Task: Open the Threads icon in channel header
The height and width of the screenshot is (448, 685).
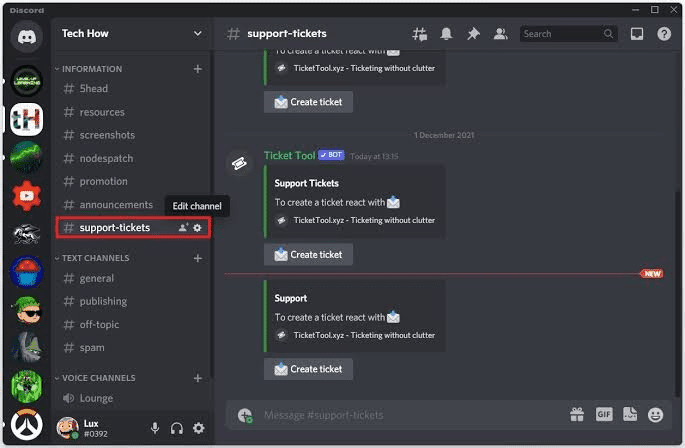Action: 420,34
